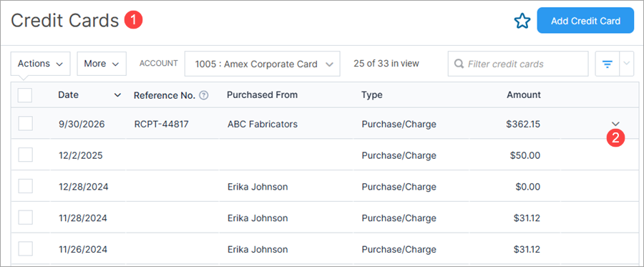644x267 pixels.
Task: Click $31.12 in the 11/28/2024 row
Action: click(527, 218)
